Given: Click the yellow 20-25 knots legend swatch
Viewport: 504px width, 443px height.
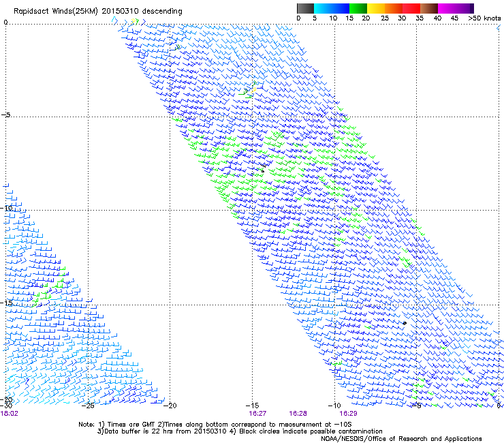Looking at the screenshot, I should click(376, 8).
